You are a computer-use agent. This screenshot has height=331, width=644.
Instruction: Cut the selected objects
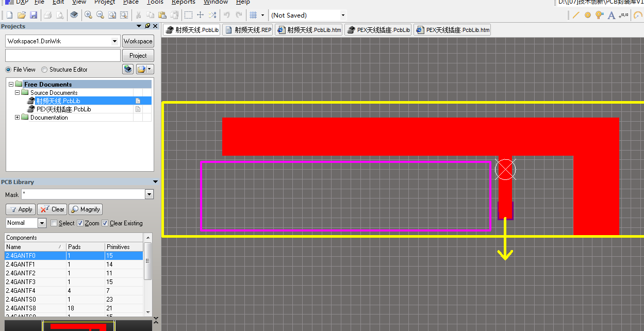(138, 15)
